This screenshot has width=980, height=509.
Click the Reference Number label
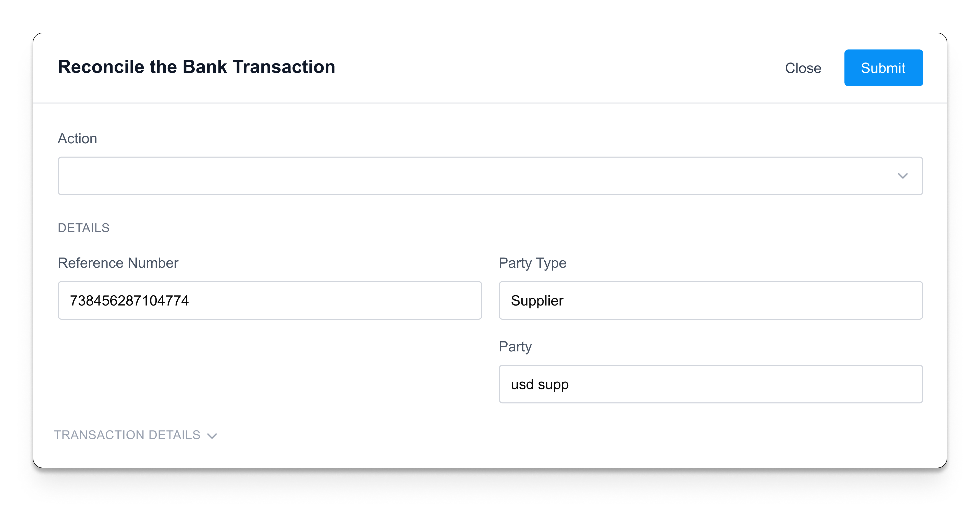tap(118, 263)
